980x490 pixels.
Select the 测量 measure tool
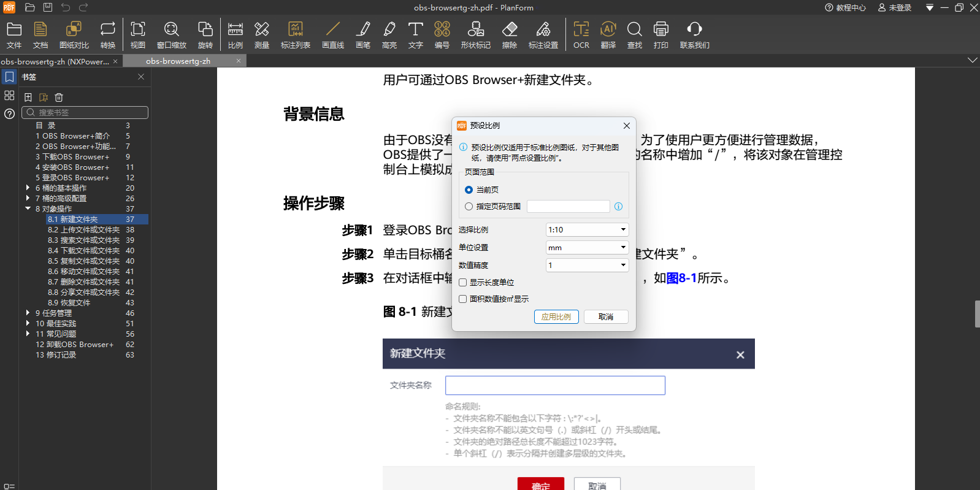[x=262, y=35]
